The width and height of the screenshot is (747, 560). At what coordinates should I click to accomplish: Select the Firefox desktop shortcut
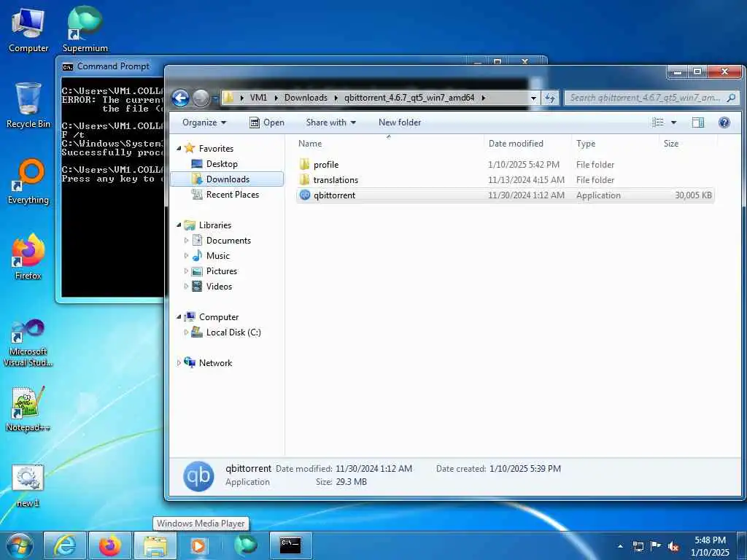click(x=28, y=256)
